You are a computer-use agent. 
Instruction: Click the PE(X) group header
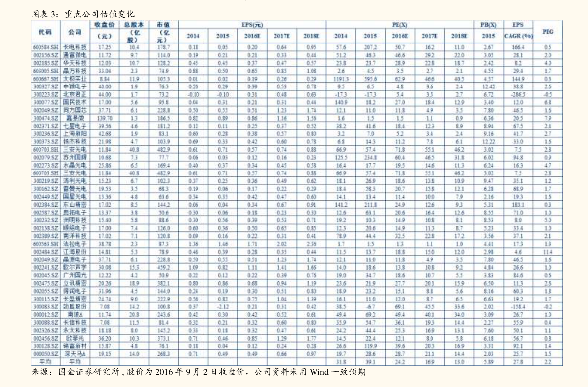pos(400,24)
